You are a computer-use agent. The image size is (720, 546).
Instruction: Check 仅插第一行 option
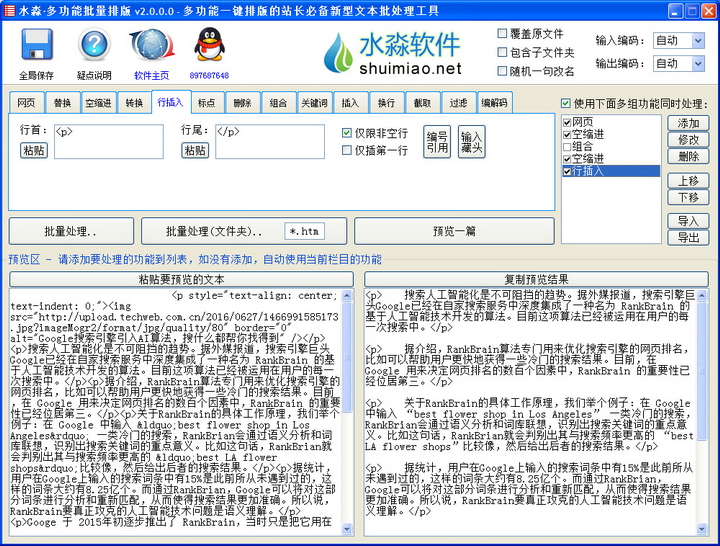pos(347,150)
